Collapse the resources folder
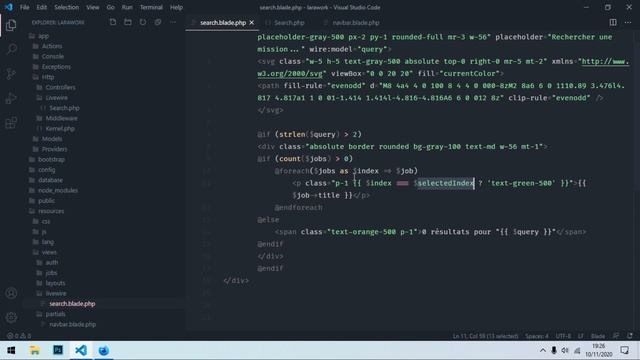 [51, 211]
